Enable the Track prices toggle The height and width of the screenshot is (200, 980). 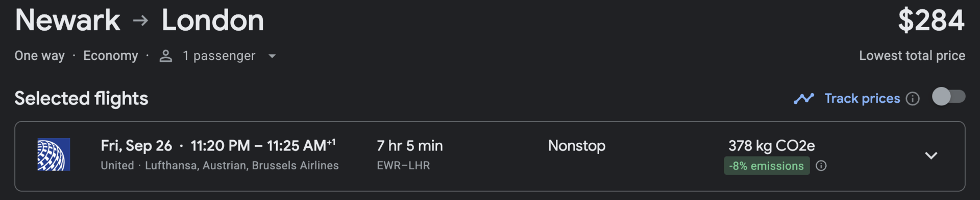click(x=949, y=97)
